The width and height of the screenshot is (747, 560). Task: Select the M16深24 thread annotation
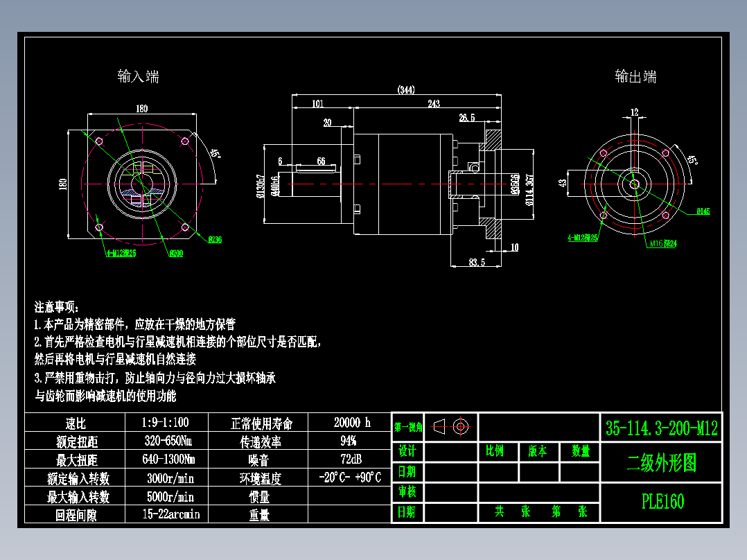coord(662,243)
